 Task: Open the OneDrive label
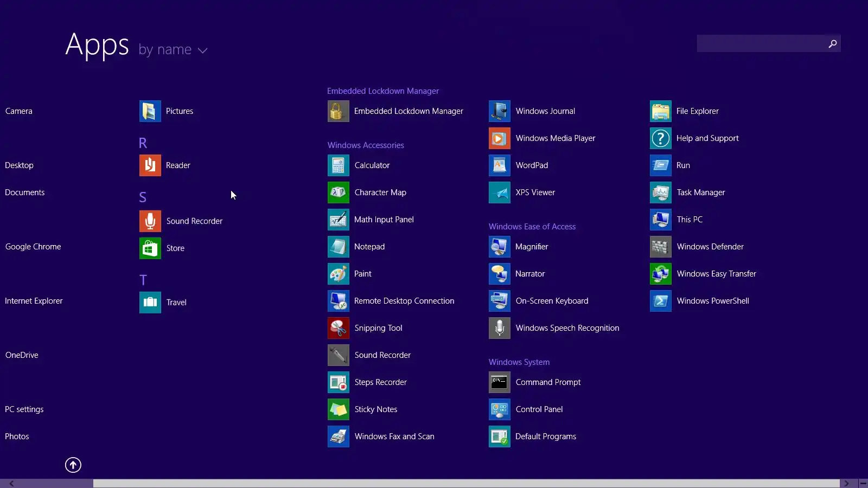(x=22, y=355)
